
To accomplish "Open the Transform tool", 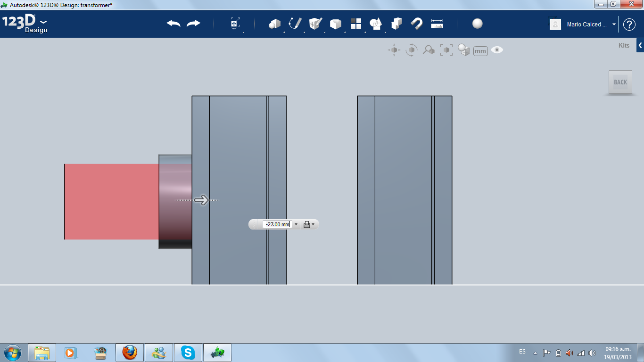I will [235, 24].
